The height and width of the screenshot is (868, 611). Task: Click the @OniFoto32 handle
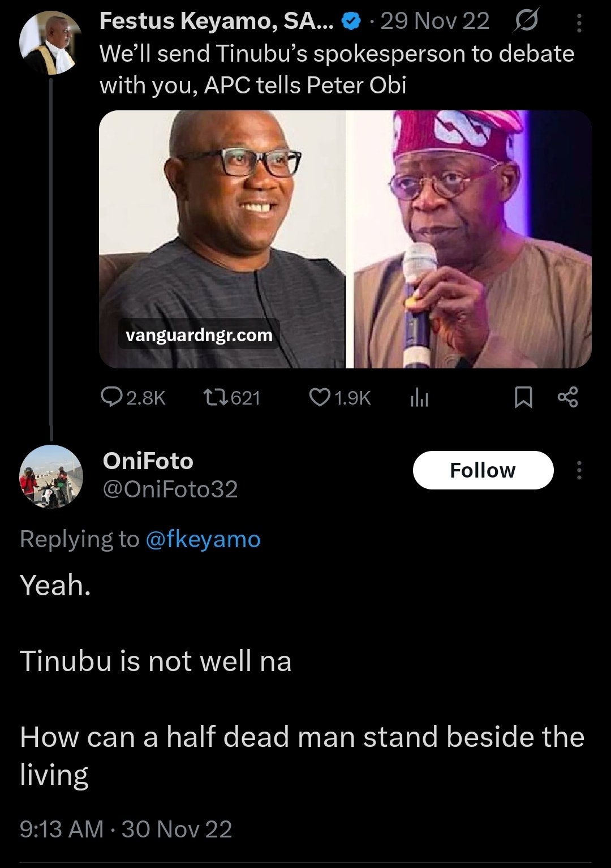coord(170,489)
